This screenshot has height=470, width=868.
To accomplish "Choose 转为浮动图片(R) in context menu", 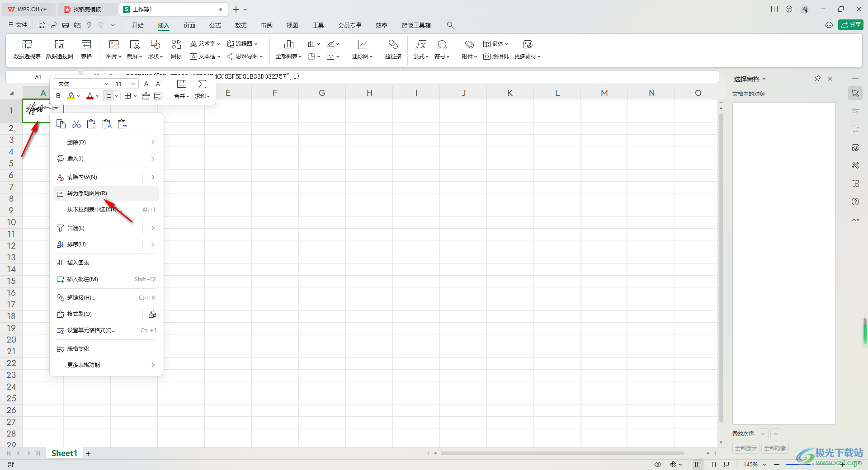I will coord(106,193).
